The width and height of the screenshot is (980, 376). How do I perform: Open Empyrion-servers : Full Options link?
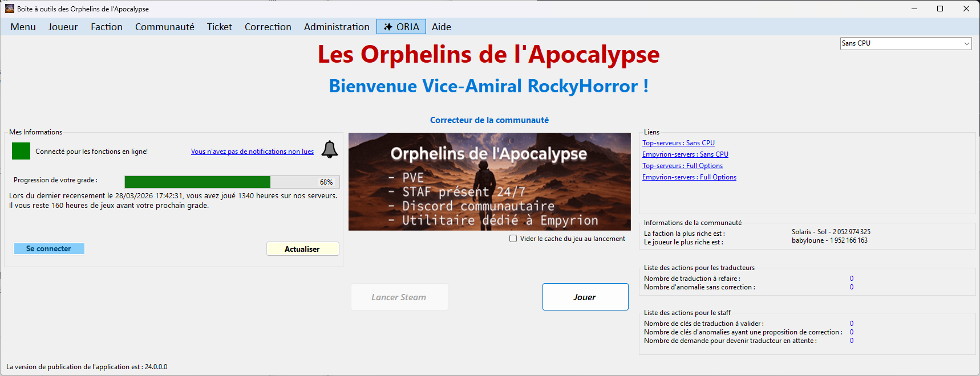tap(689, 177)
